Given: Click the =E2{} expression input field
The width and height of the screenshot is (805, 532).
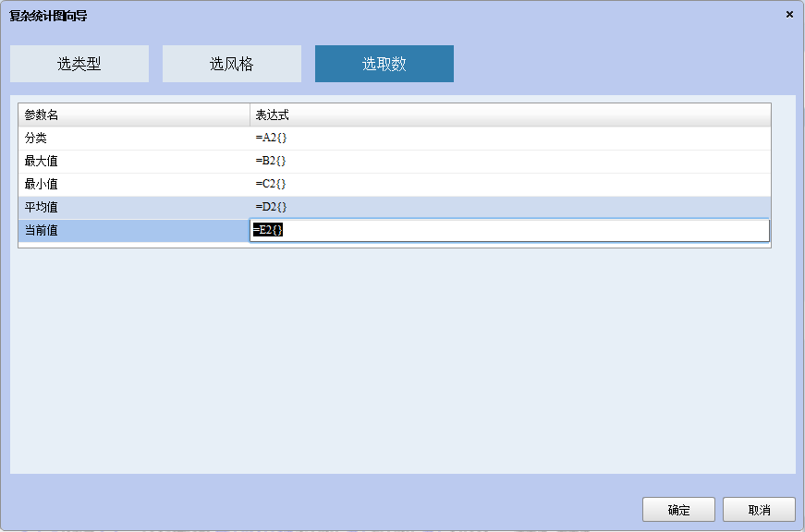Looking at the screenshot, I should pos(510,230).
